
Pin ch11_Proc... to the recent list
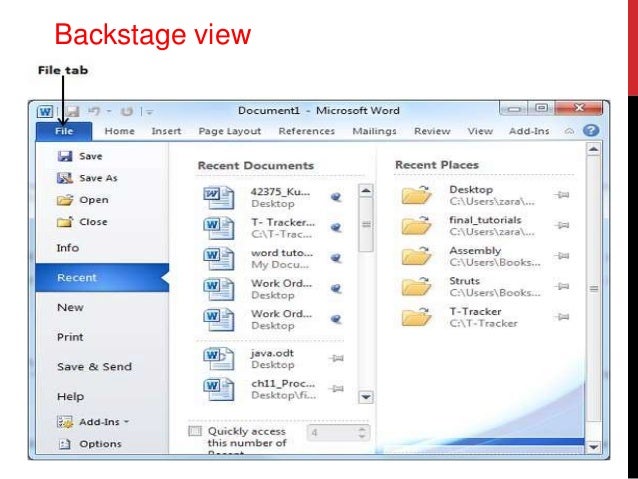pyautogui.click(x=336, y=389)
